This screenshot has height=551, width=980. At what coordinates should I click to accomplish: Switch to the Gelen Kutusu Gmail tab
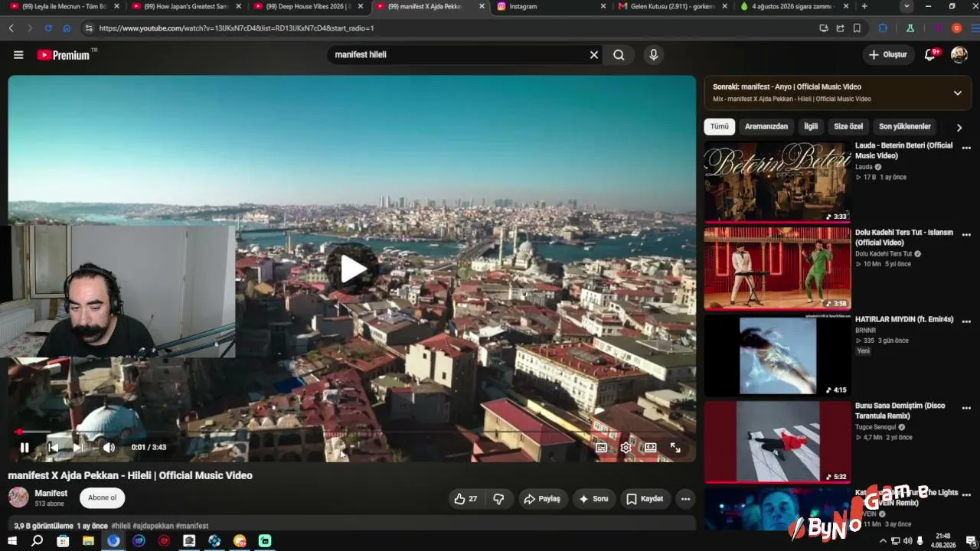coord(673,6)
